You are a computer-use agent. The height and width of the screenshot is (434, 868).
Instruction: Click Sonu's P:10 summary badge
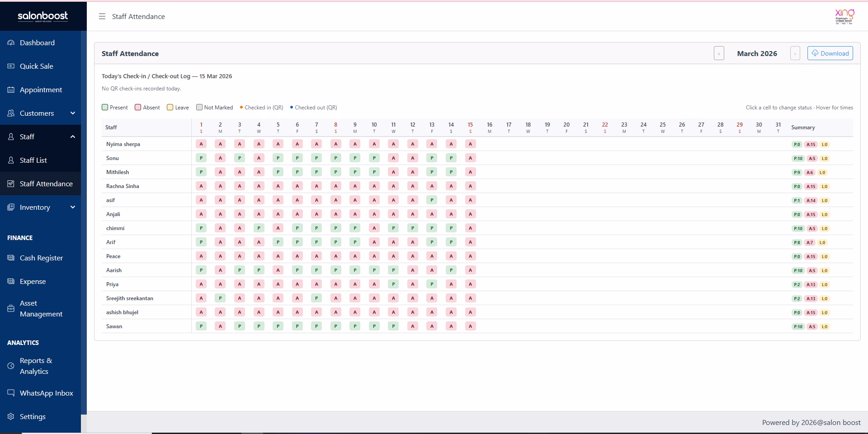[798, 159]
